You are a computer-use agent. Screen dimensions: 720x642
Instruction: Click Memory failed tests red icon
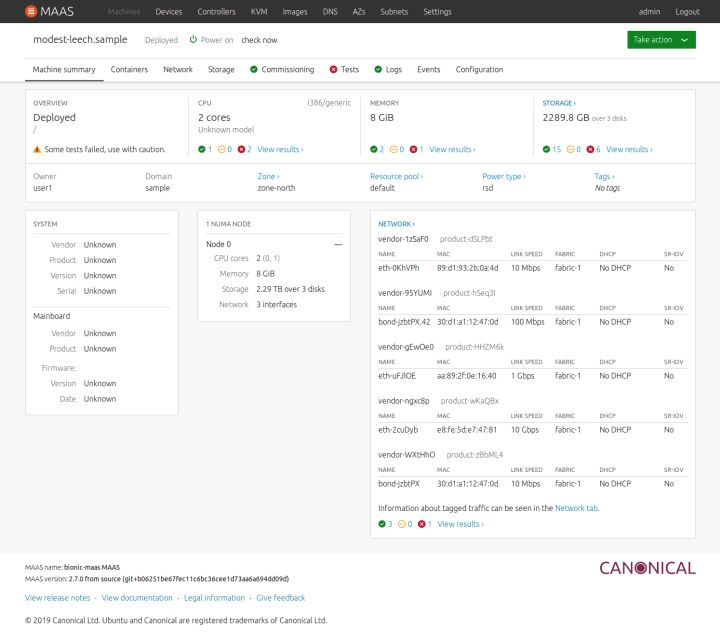tap(413, 149)
